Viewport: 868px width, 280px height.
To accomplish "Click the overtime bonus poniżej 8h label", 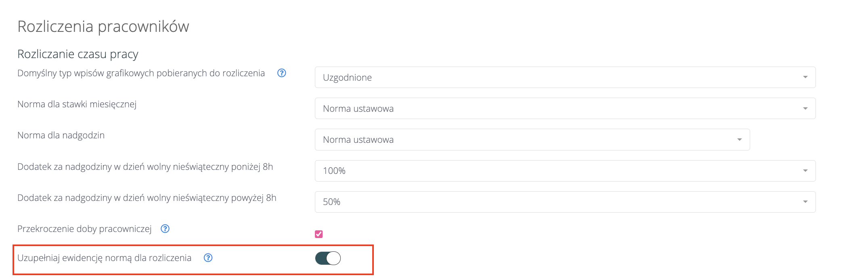I will (145, 167).
